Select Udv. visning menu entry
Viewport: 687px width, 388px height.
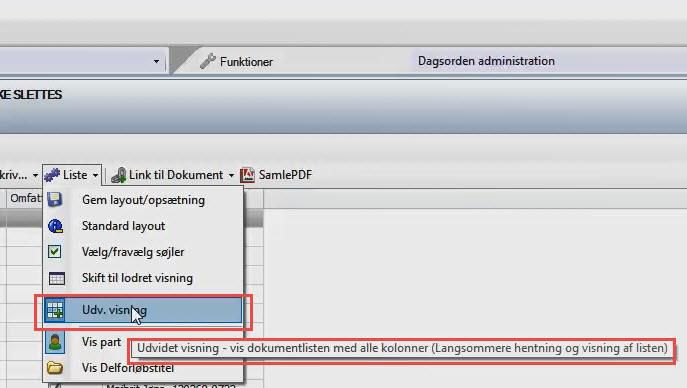(x=143, y=310)
